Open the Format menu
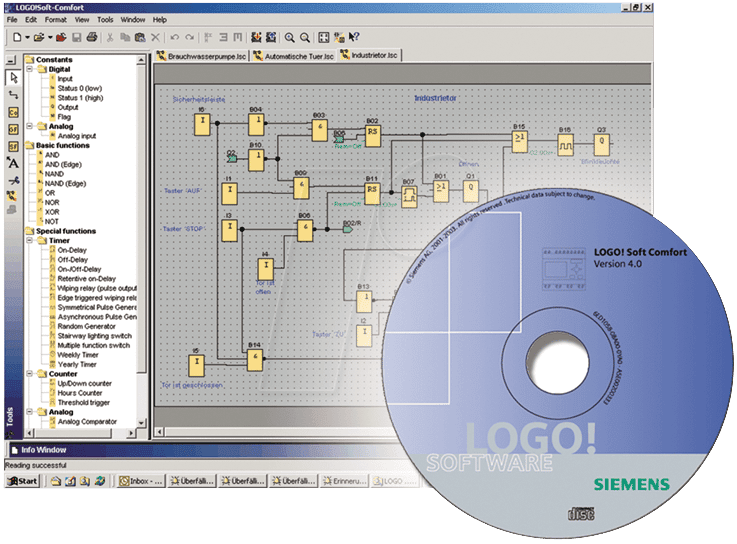737x544 pixels. [x=56, y=19]
